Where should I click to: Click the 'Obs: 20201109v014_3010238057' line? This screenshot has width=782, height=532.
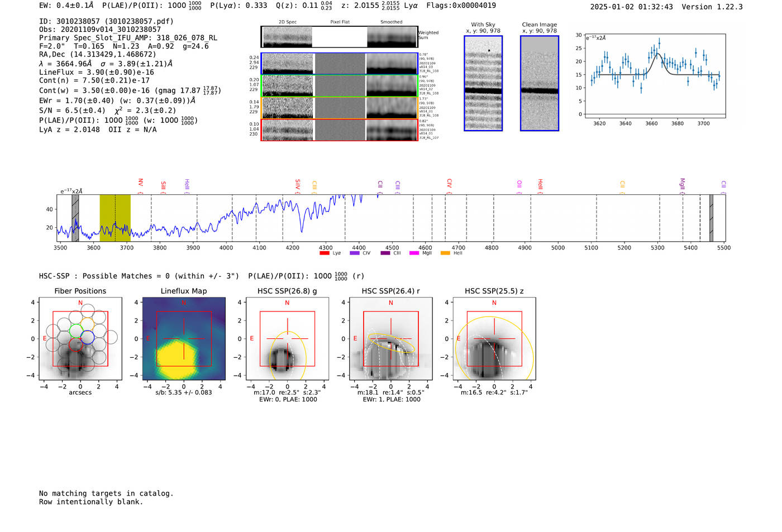pos(100,29)
